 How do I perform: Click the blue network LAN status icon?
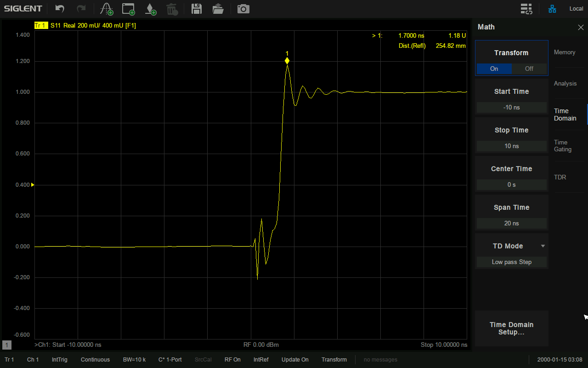click(552, 9)
